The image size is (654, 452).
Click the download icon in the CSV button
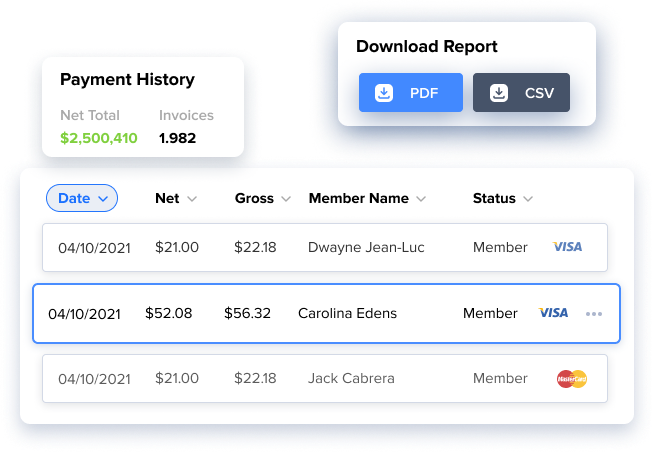498,93
